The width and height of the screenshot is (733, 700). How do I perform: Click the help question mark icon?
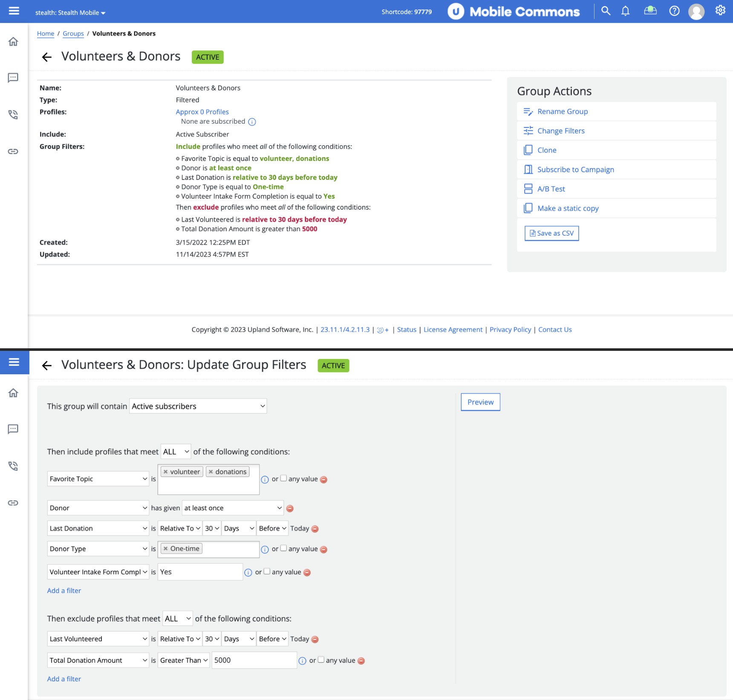674,11
